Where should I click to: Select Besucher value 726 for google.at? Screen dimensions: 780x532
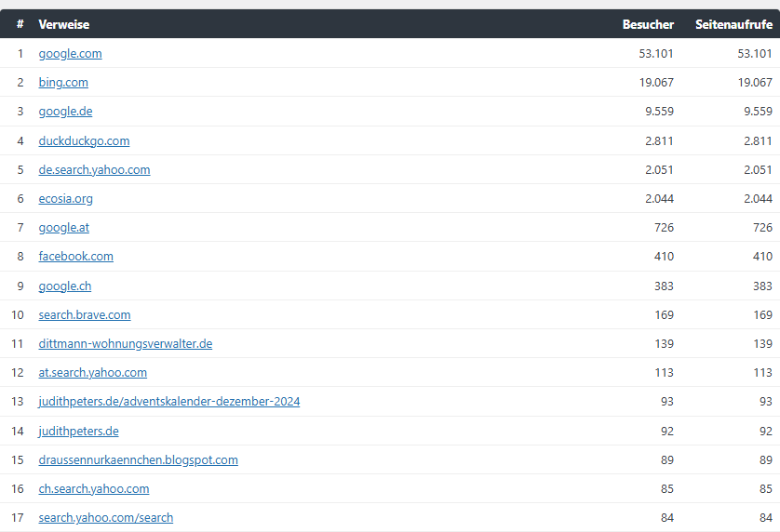pos(664,228)
